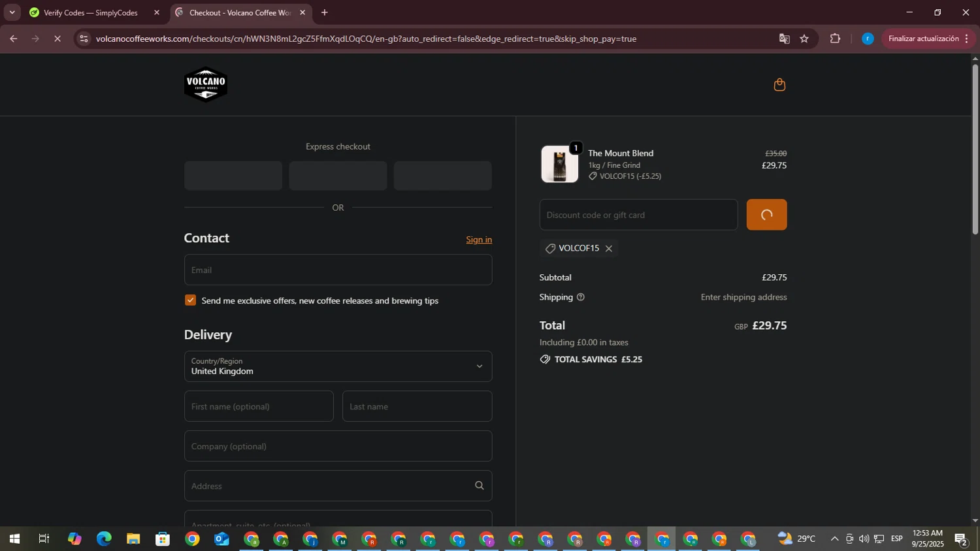The image size is (980, 551).
Task: Close the Checkout Volcano Coffee tab
Action: [302, 12]
